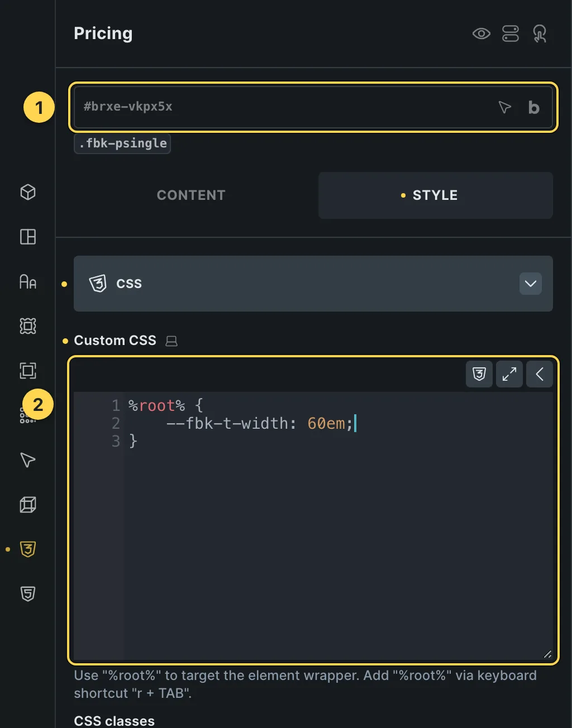This screenshot has height=728, width=572.
Task: Click the CSS classes label
Action: point(115,721)
